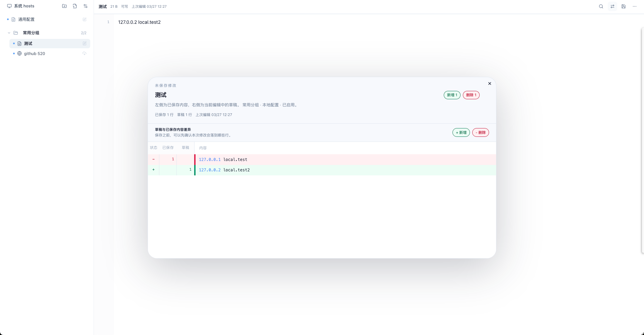644x335 pixels.
Task: Open the three-dot more options menu
Action: pyautogui.click(x=635, y=6)
